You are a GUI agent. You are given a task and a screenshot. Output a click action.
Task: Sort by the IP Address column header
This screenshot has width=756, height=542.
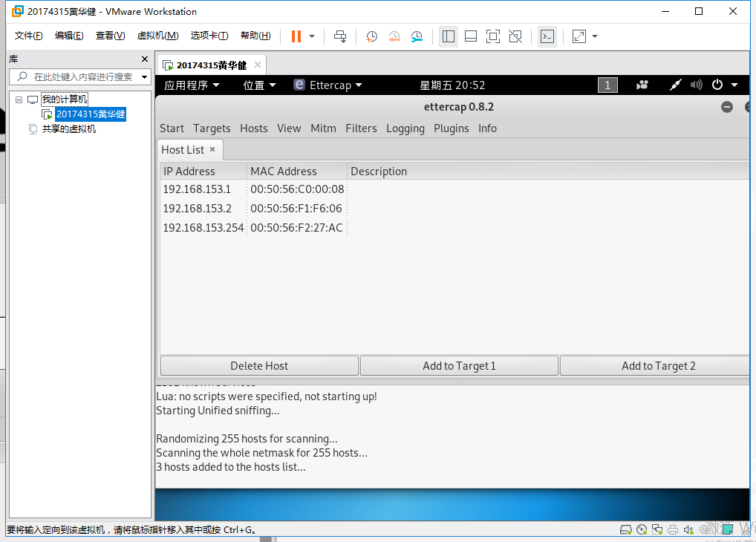click(x=203, y=172)
